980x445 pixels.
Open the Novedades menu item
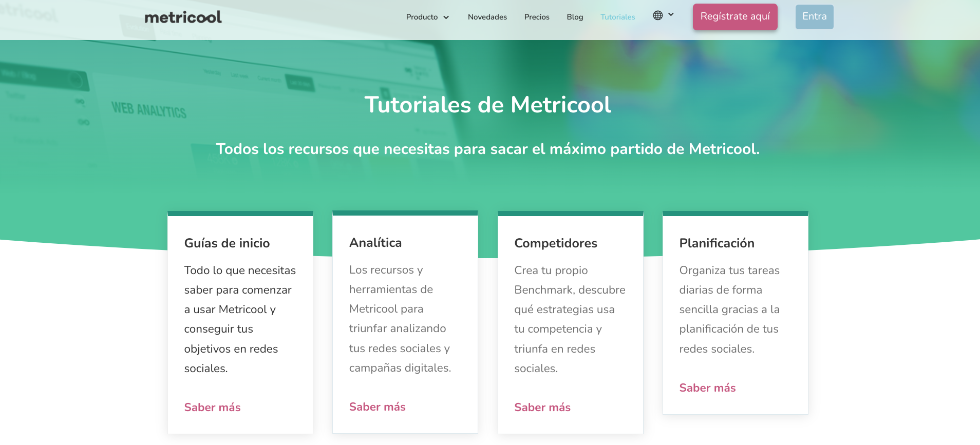point(487,17)
